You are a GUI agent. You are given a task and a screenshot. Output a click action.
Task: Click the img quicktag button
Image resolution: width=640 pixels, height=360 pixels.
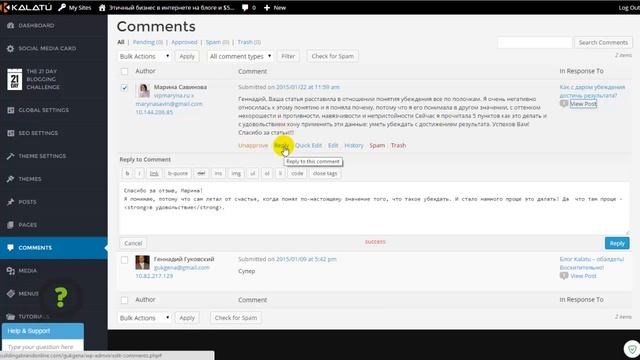pos(236,173)
